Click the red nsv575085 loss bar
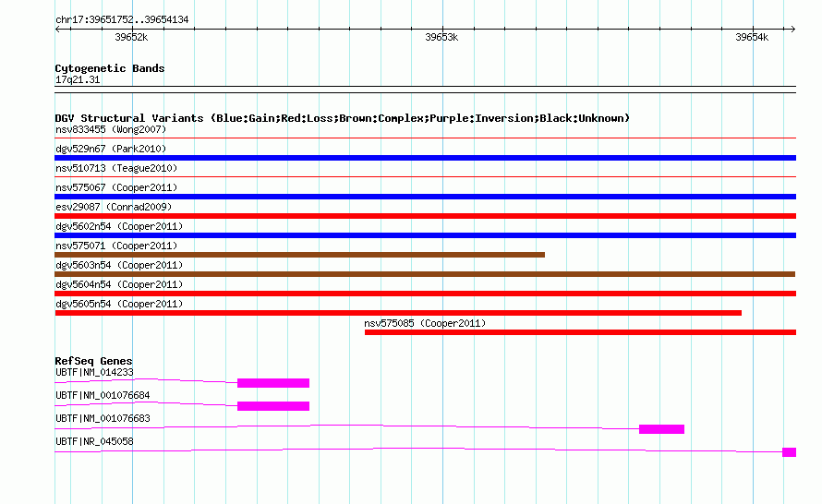Screen dimensions: 822x504 pyautogui.click(x=580, y=332)
